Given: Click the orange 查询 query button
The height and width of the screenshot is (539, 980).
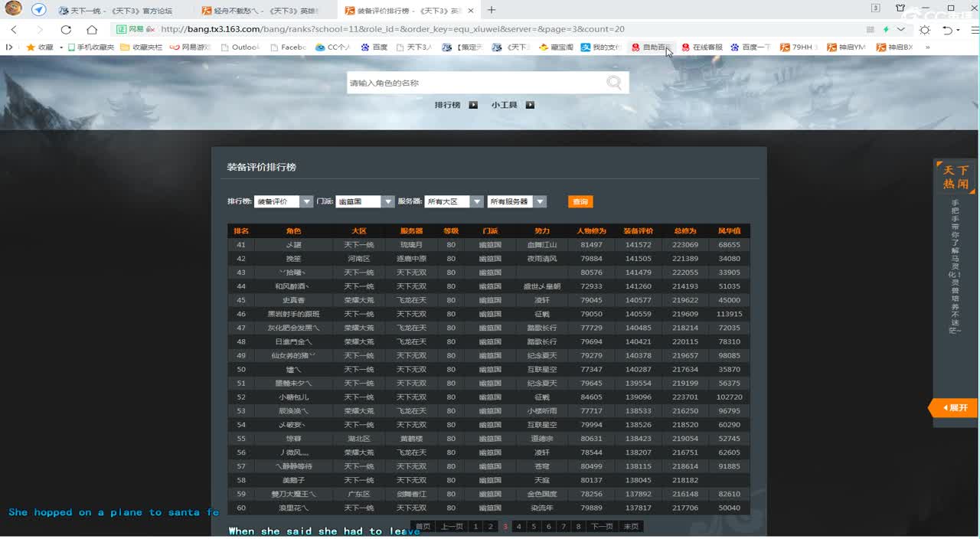Looking at the screenshot, I should pos(580,201).
